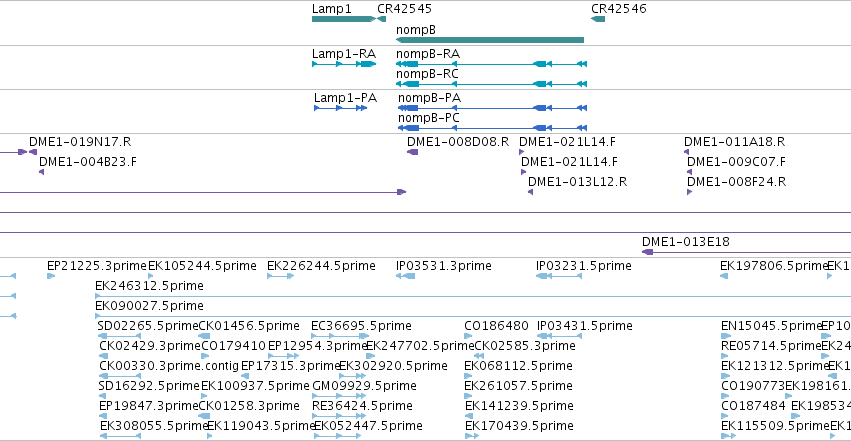Click the EP21225.3prime EST label
The width and height of the screenshot is (851, 441).
coord(97,266)
